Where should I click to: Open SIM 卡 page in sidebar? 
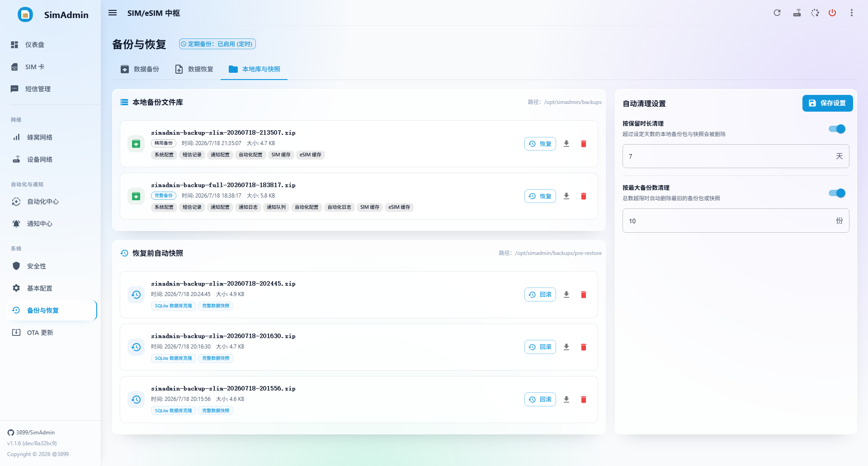coord(50,67)
